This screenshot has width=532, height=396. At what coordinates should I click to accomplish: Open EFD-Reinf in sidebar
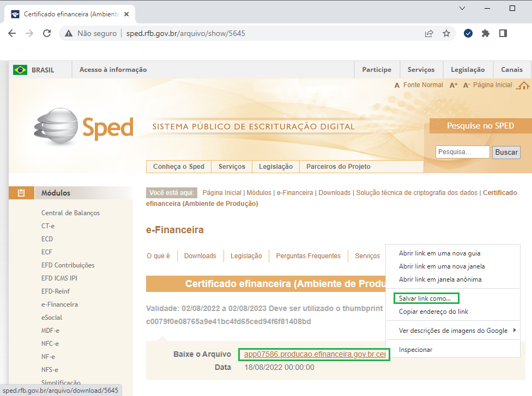(x=56, y=291)
